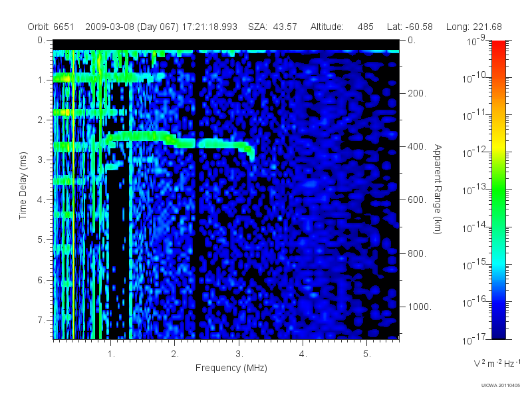
Task: Click the Lat: -60.58 label
Action: coord(410,27)
